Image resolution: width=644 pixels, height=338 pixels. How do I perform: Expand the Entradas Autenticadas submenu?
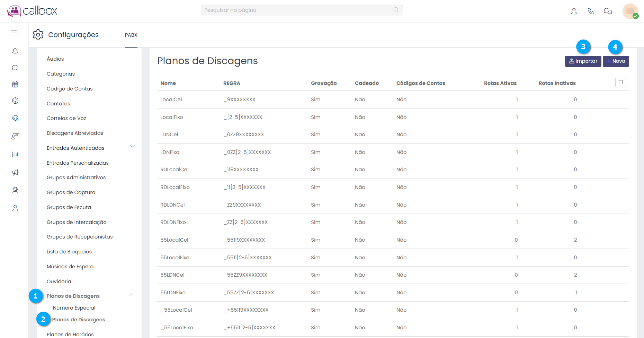[x=132, y=147]
